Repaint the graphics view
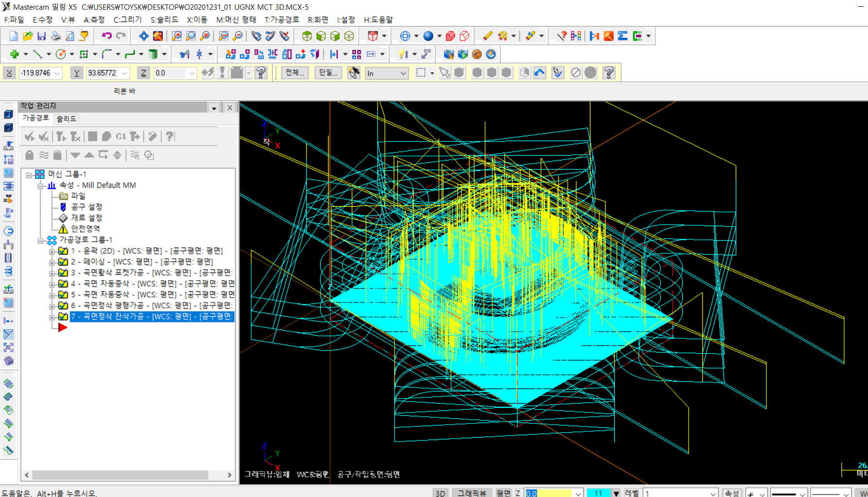This screenshot has width=868, height=497. pos(158,36)
